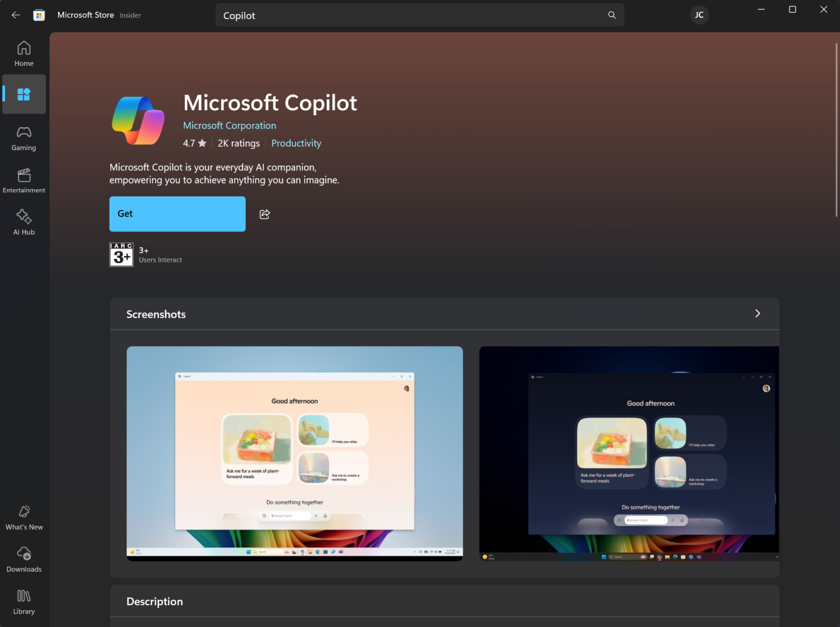The width and height of the screenshot is (840, 627).
Task: Open the Downloads page
Action: click(24, 560)
